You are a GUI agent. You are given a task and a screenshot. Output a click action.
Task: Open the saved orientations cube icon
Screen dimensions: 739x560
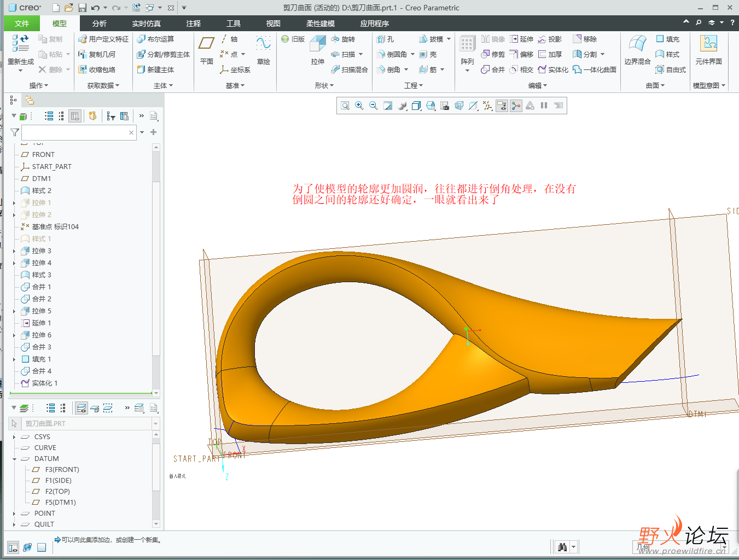[x=430, y=106]
